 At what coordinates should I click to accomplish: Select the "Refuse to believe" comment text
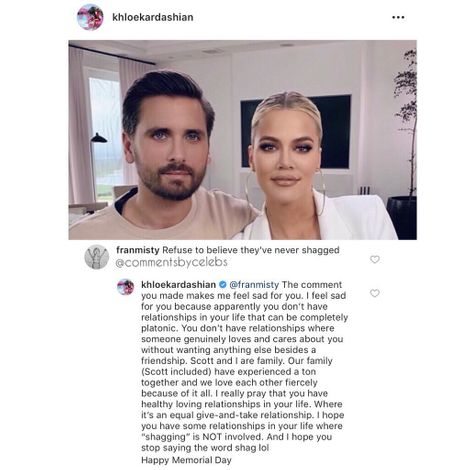[251, 250]
